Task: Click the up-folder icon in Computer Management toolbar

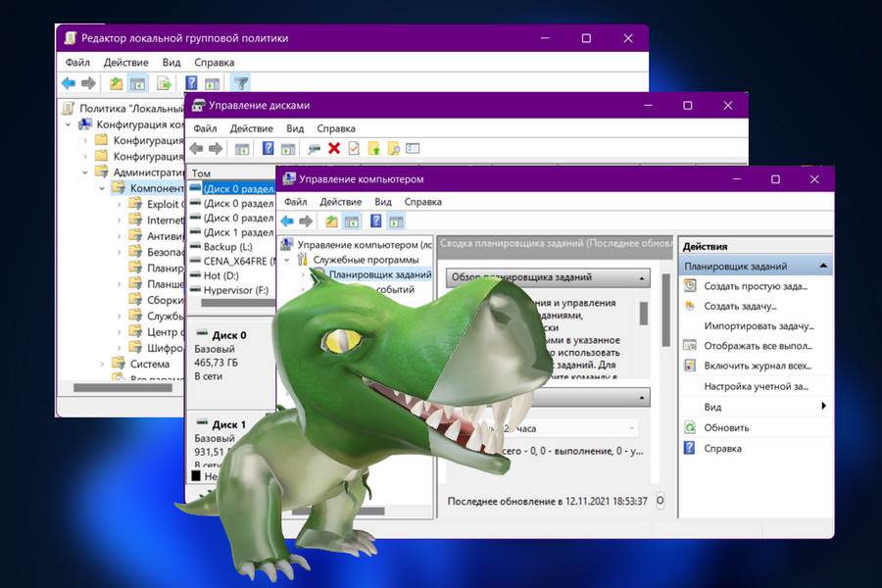Action: [x=331, y=221]
